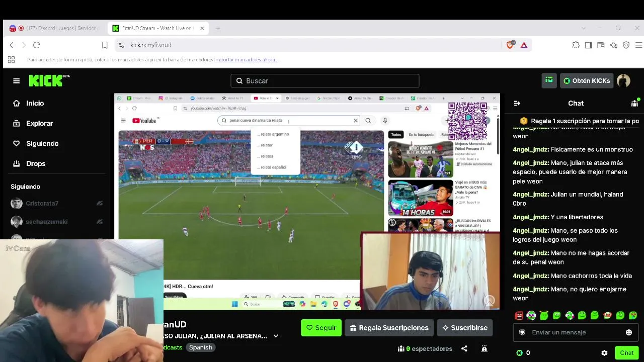Collapse the chat panel with arrow icon
This screenshot has height=362, width=644.
pos(517,103)
